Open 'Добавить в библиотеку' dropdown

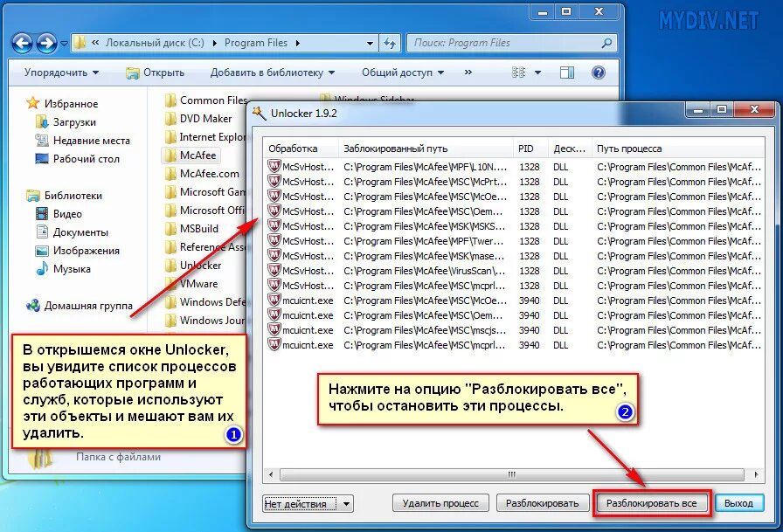point(272,73)
